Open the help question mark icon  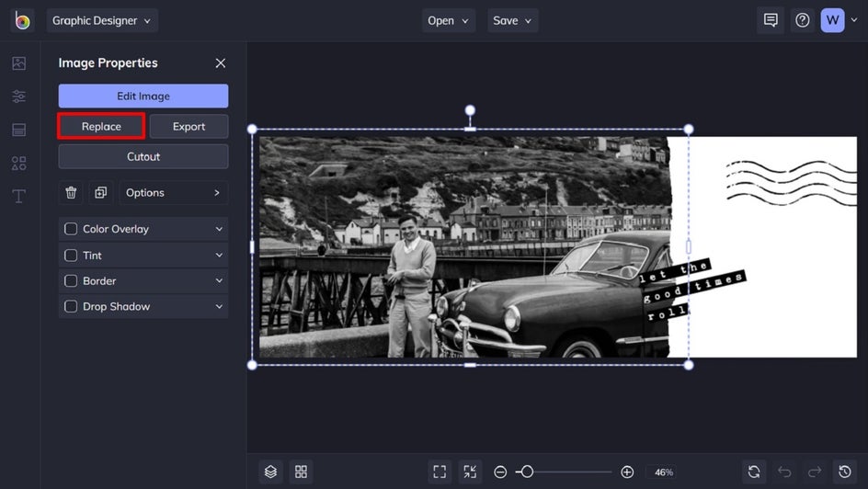pos(803,20)
